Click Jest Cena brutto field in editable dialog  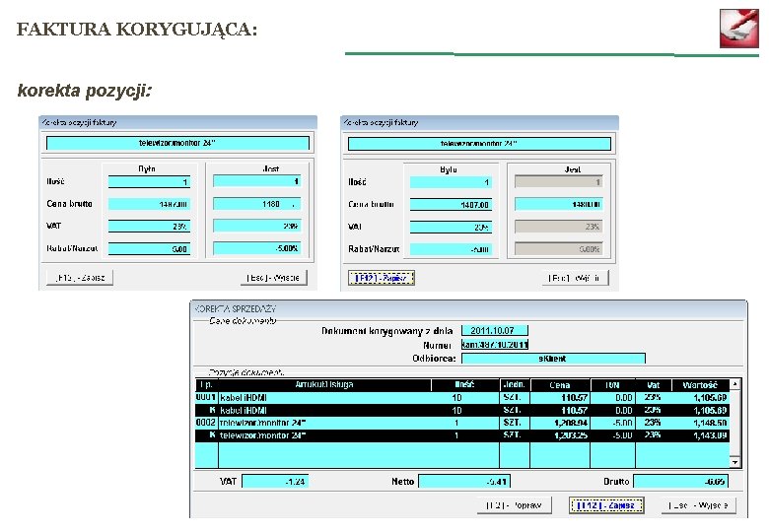click(x=257, y=204)
